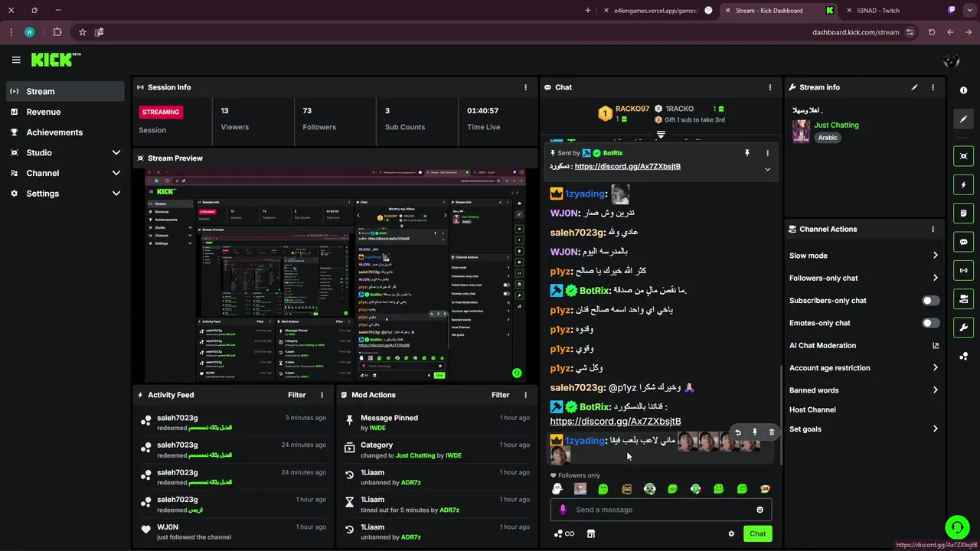Collapse the top gifters leaderboard handle

tap(661, 134)
